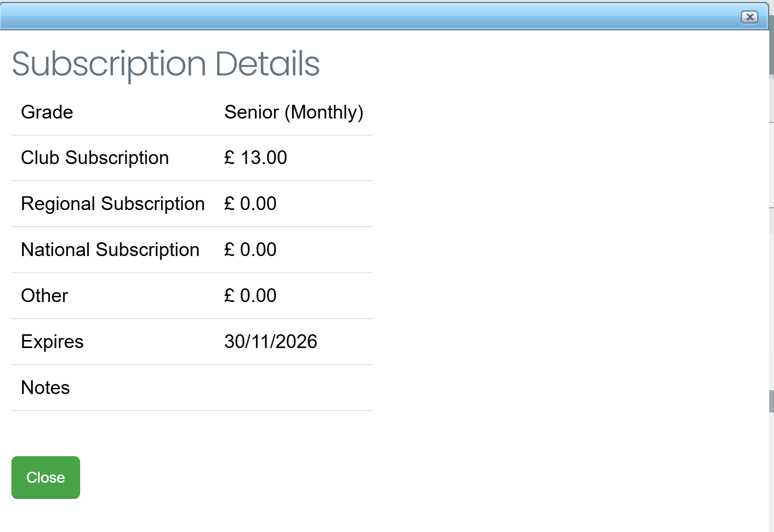
Task: Click the Notes row label
Action: point(46,388)
